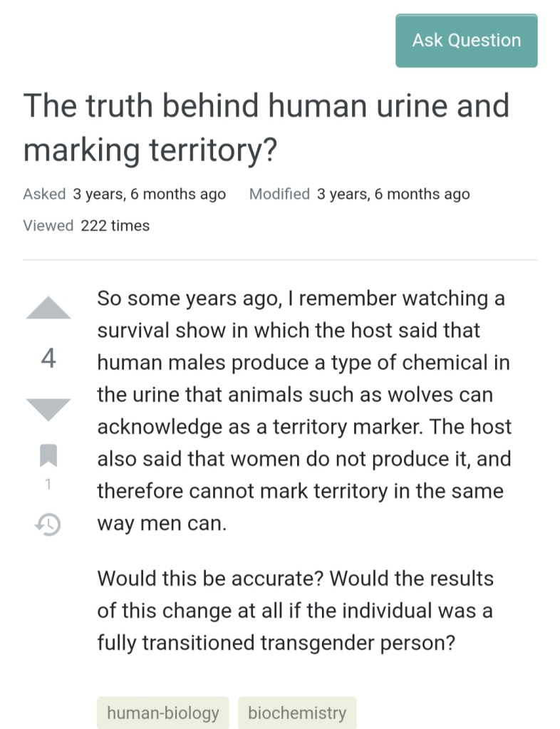Click the Viewed 222 times text
The image size is (560, 729).
[86, 225]
